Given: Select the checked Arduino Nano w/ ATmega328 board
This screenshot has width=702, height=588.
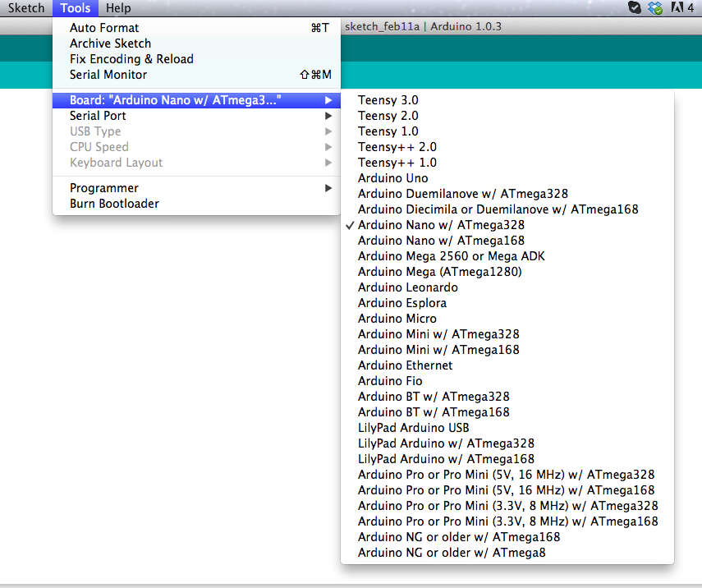Looking at the screenshot, I should click(441, 225).
